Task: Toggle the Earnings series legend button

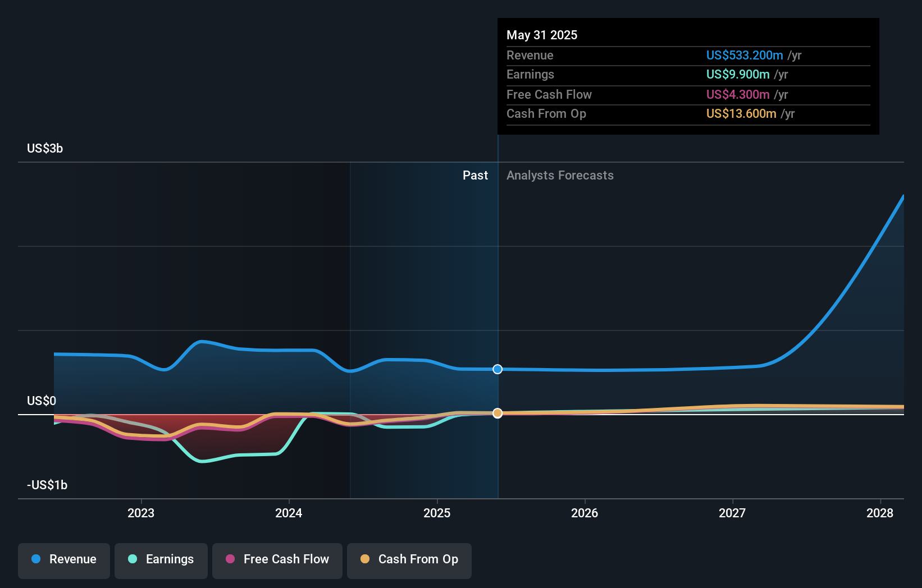Action: point(161,561)
